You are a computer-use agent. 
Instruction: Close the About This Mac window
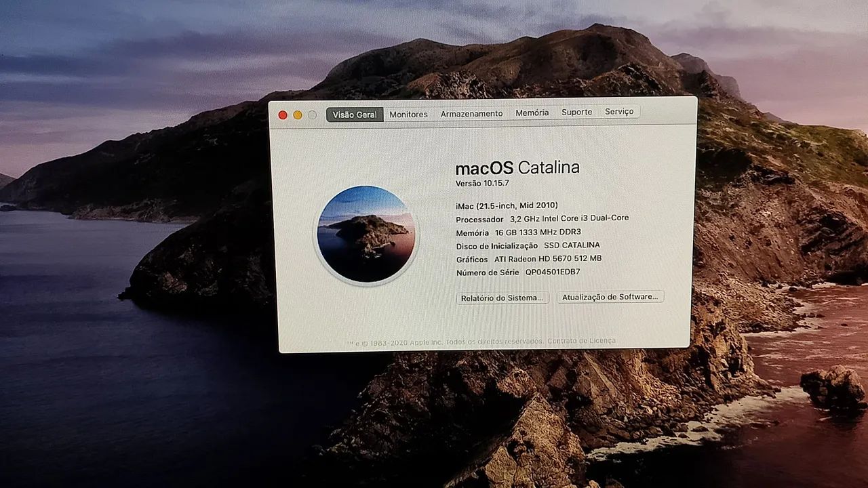[x=283, y=115]
